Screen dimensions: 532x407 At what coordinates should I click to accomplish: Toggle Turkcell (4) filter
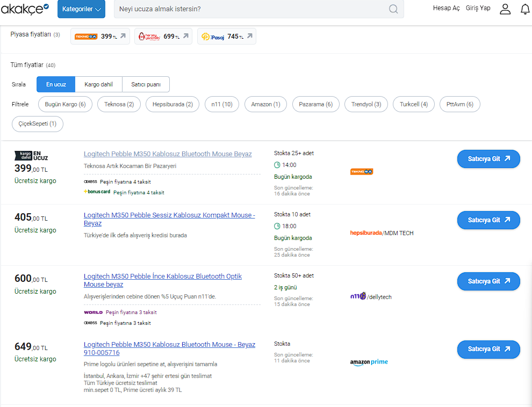(414, 104)
